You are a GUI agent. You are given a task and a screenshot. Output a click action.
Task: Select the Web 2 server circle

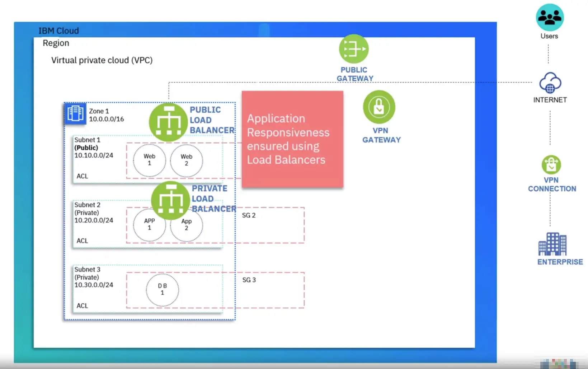coord(186,160)
